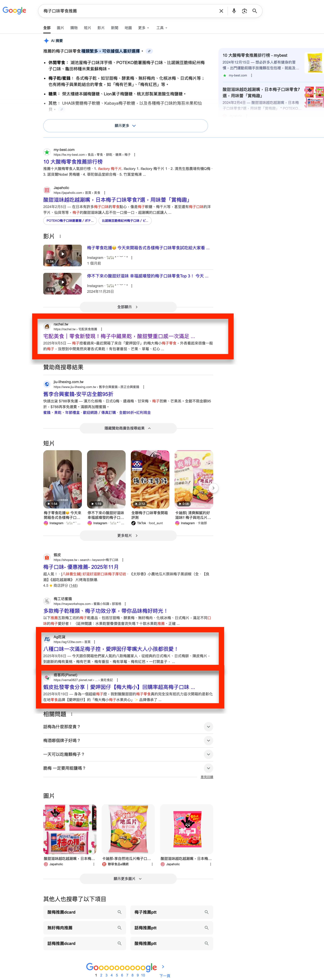
Task: Click the voice search microphone icon
Action: pyautogui.click(x=234, y=11)
